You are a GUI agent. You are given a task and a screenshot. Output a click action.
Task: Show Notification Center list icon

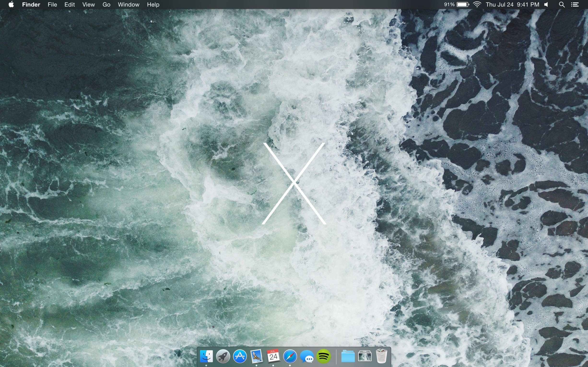pyautogui.click(x=575, y=4)
